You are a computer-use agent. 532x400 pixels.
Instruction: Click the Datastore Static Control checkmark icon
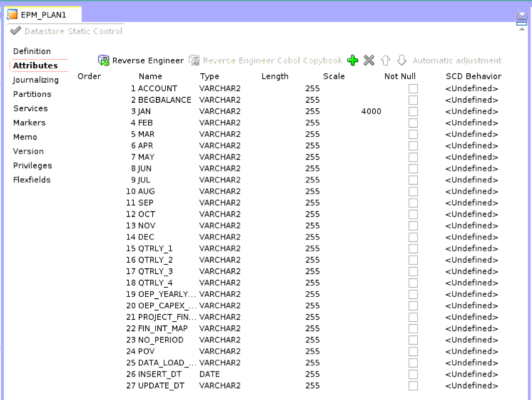tap(16, 31)
